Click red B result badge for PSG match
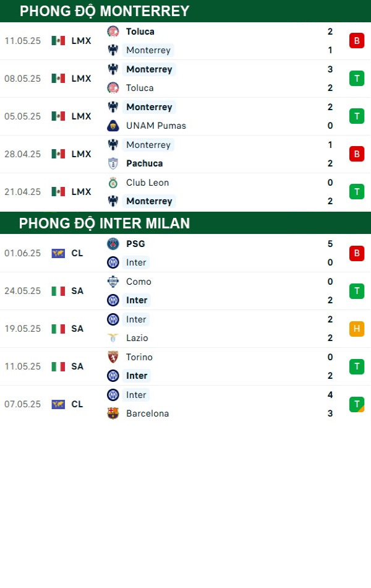This screenshot has width=371, height=588. coord(356,253)
